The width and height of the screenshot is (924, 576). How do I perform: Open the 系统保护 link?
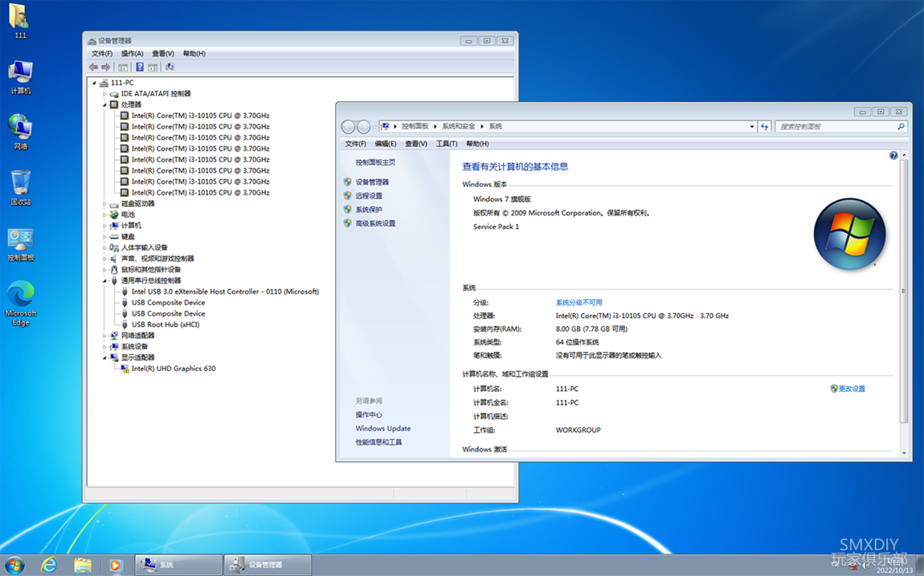369,210
